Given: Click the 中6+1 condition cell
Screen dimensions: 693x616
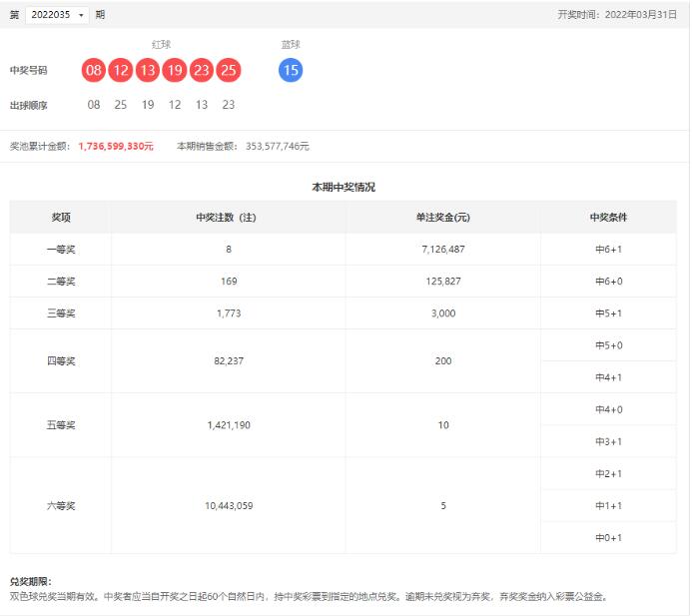Looking at the screenshot, I should pos(608,250).
